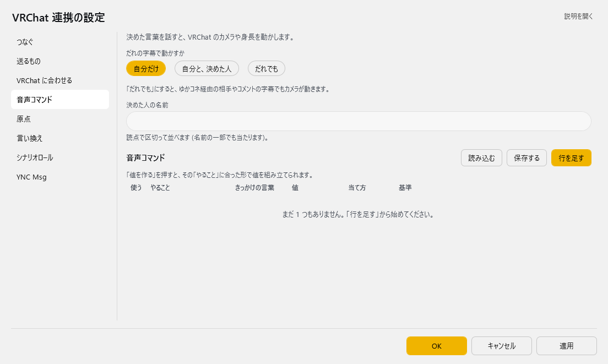Click the 当て方 column header

point(357,188)
